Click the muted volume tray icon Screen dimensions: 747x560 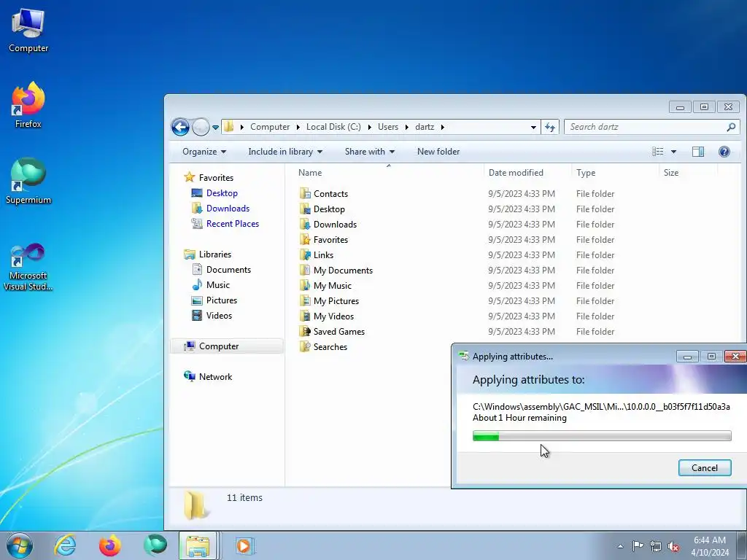click(673, 546)
